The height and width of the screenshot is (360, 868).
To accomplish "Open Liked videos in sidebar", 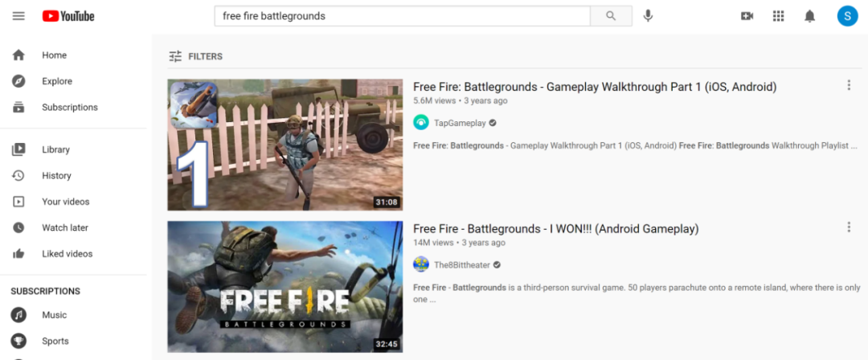I will [67, 254].
